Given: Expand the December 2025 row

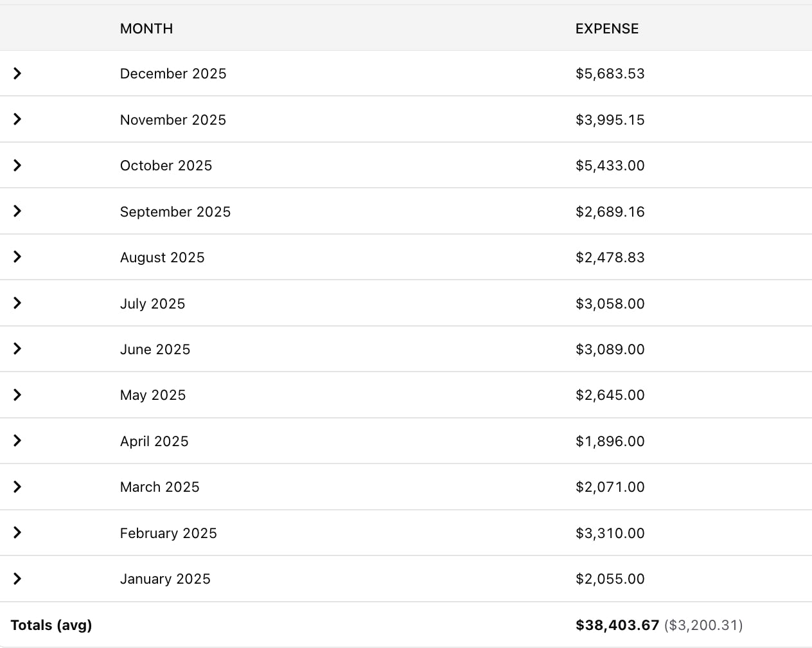Looking at the screenshot, I should 17,73.
